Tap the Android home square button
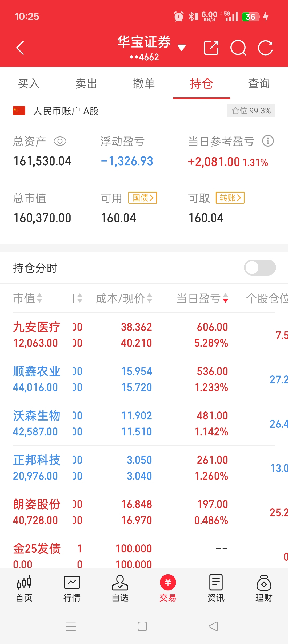 [142, 626]
